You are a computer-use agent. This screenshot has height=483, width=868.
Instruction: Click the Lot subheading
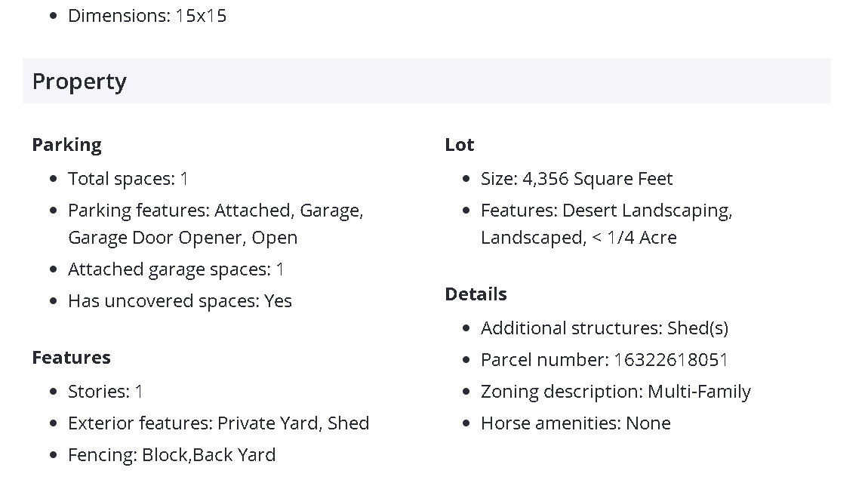[x=460, y=144]
